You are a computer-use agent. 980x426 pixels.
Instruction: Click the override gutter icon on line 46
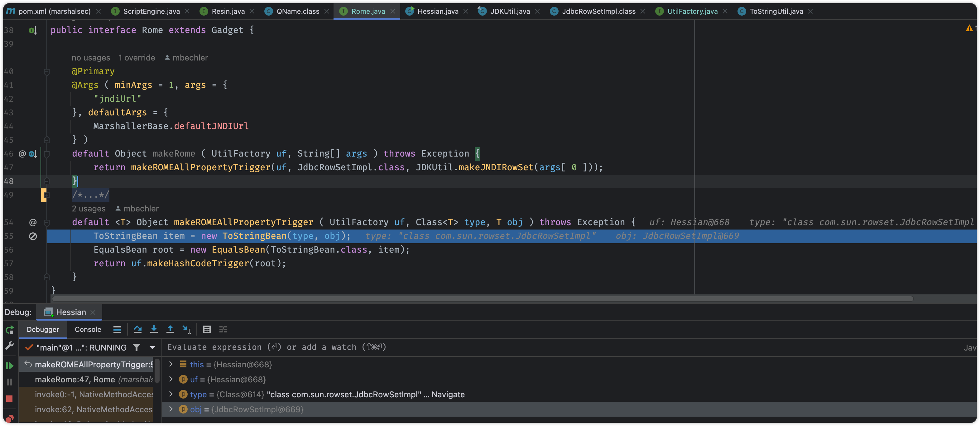(x=33, y=154)
